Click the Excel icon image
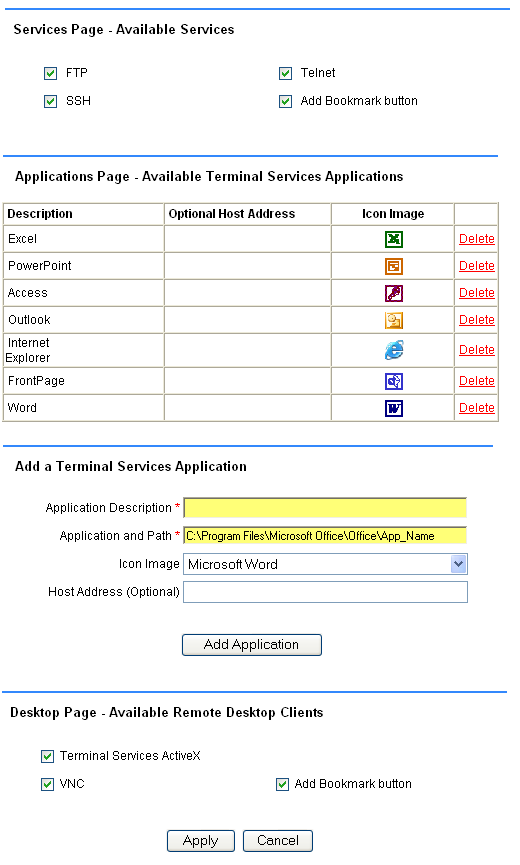 pos(394,239)
